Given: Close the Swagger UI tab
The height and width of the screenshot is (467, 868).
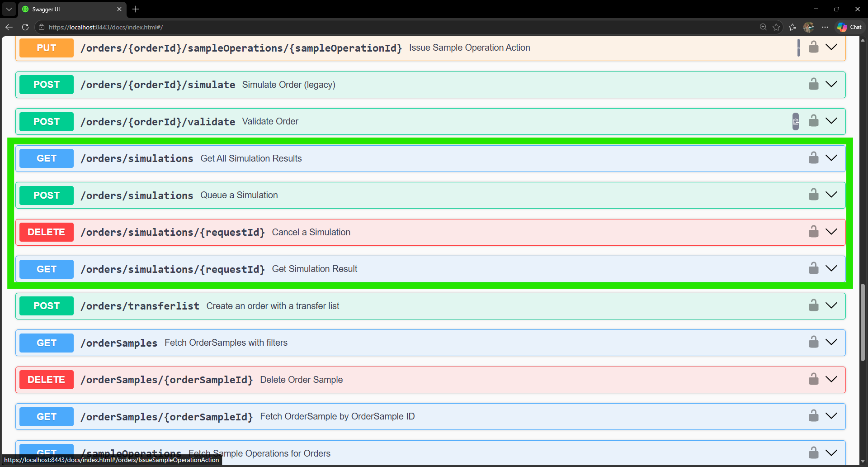Looking at the screenshot, I should [x=119, y=9].
